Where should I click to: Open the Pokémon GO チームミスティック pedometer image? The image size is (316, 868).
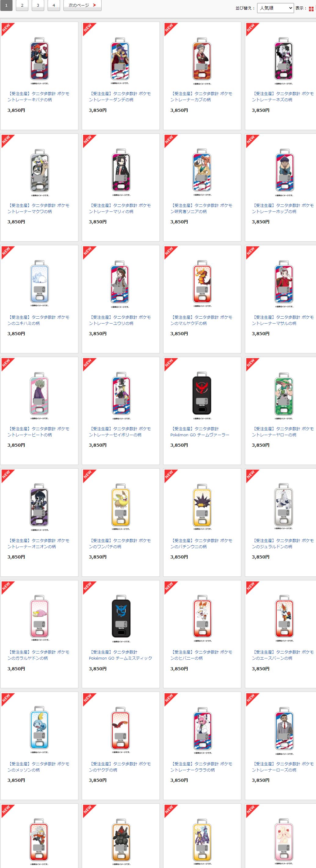[x=121, y=619]
